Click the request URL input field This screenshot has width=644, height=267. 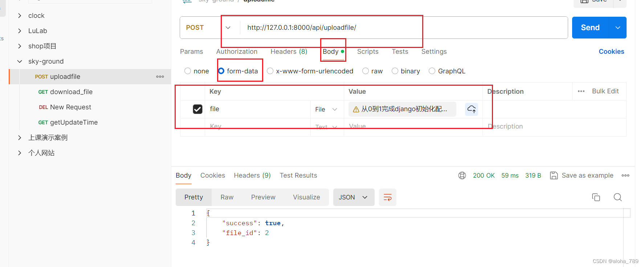404,28
